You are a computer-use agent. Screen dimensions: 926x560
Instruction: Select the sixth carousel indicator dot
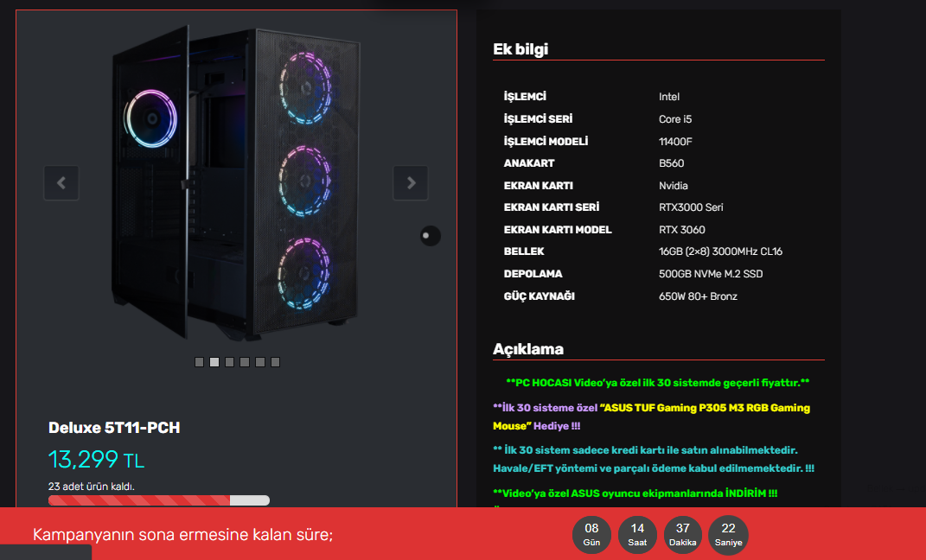click(275, 362)
